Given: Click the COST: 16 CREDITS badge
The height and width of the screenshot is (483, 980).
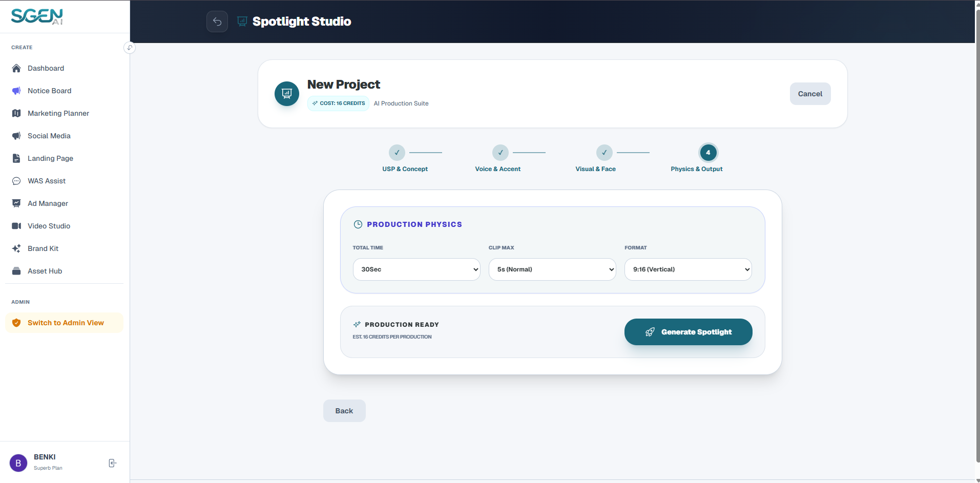Looking at the screenshot, I should tap(338, 103).
